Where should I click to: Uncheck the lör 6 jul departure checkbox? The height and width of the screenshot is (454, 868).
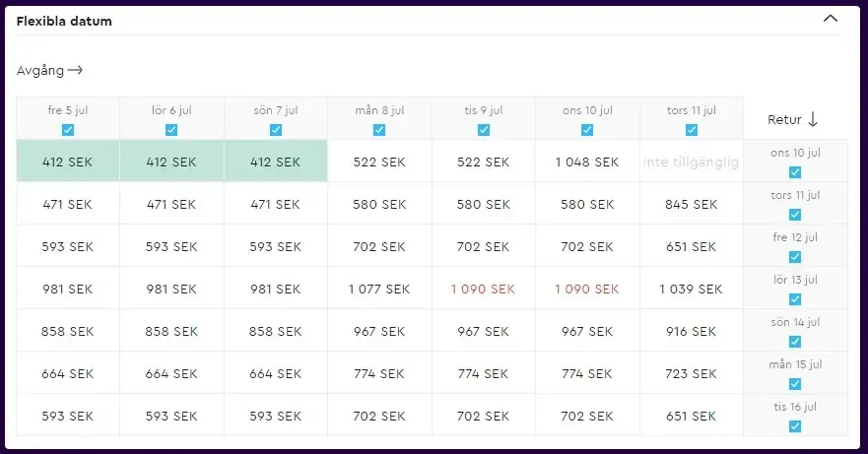[x=171, y=130]
